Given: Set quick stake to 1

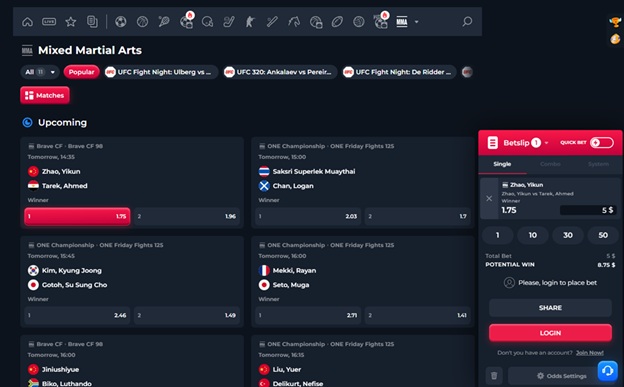Looking at the screenshot, I should click(x=497, y=235).
